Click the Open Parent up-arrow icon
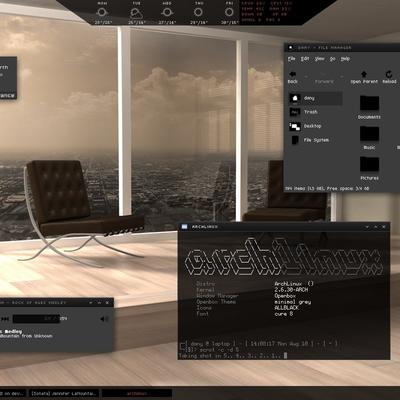400x400 pixels. [364, 74]
